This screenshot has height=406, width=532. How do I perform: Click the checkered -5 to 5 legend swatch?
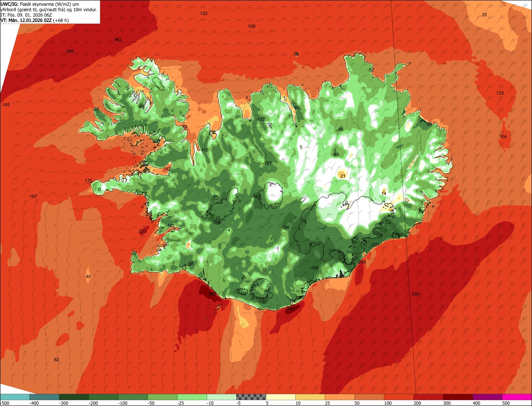pyautogui.click(x=251, y=397)
